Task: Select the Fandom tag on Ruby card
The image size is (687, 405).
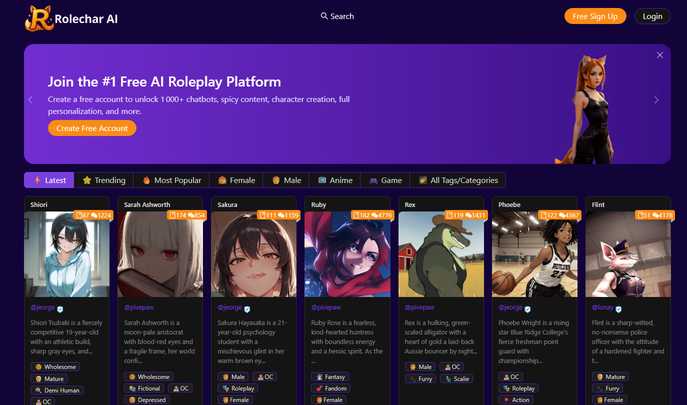Action: click(331, 388)
